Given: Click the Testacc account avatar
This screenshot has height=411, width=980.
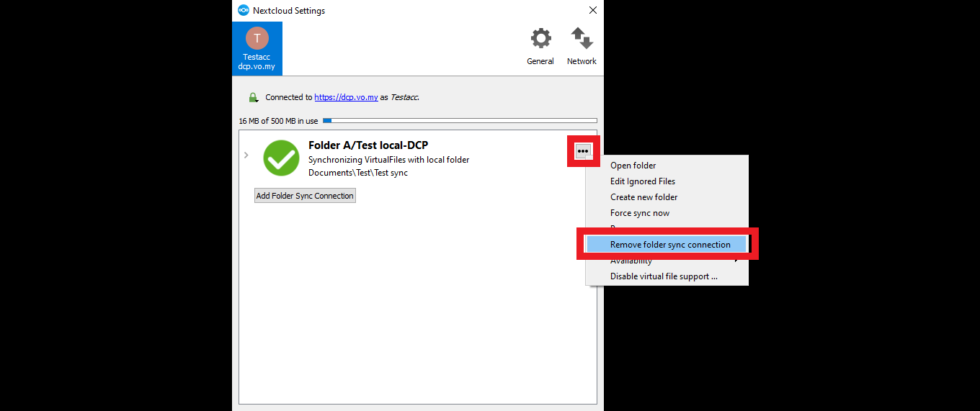Looking at the screenshot, I should 257,38.
